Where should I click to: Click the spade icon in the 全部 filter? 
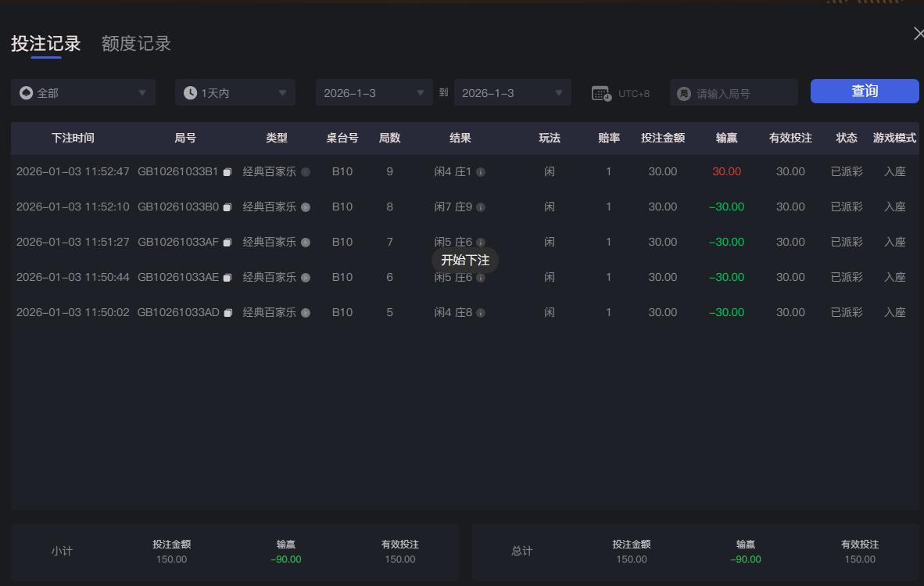(x=25, y=92)
